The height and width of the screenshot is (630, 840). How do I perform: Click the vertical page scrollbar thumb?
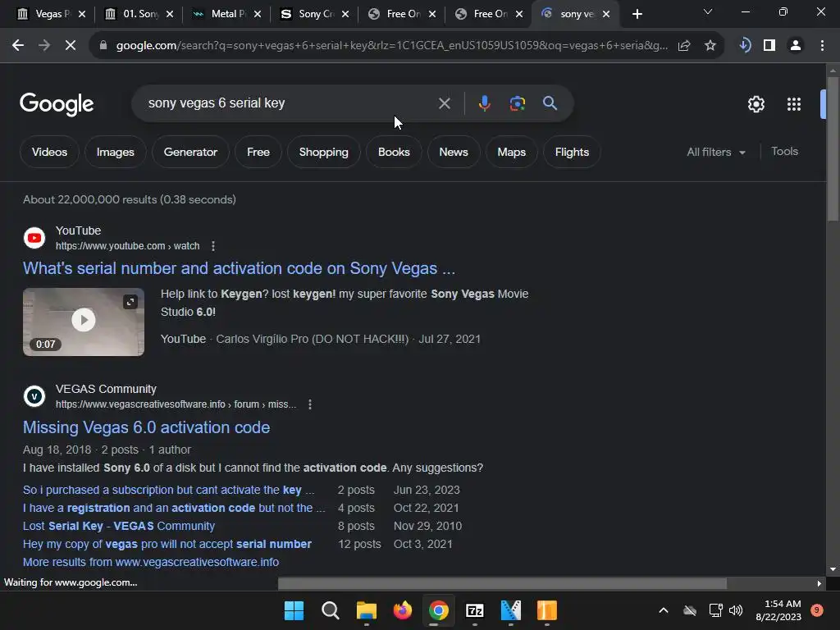(x=833, y=148)
